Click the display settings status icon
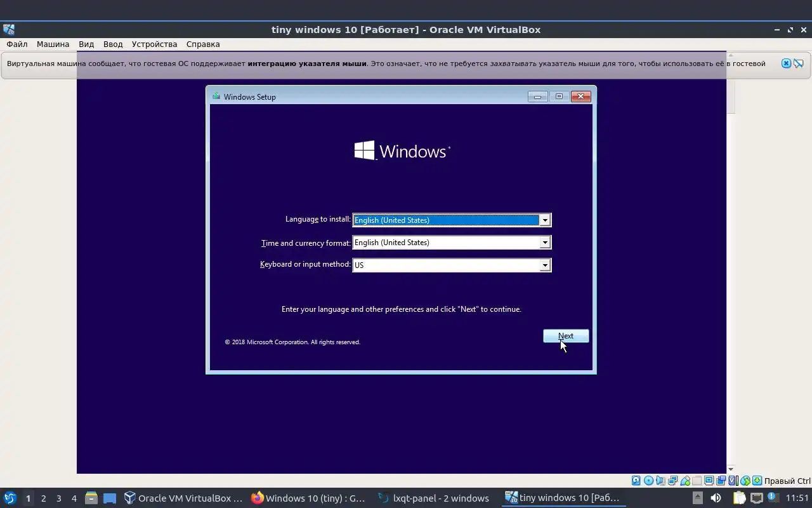The height and width of the screenshot is (508, 812). (709, 481)
